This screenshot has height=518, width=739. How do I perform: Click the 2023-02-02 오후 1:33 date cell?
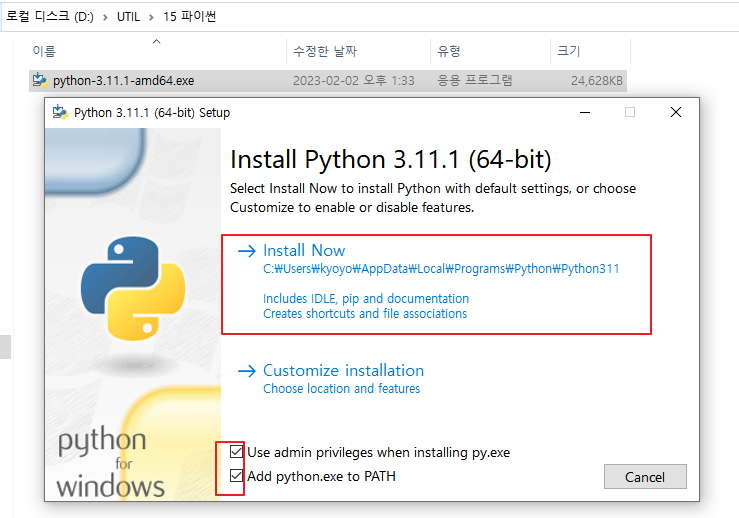tap(354, 81)
